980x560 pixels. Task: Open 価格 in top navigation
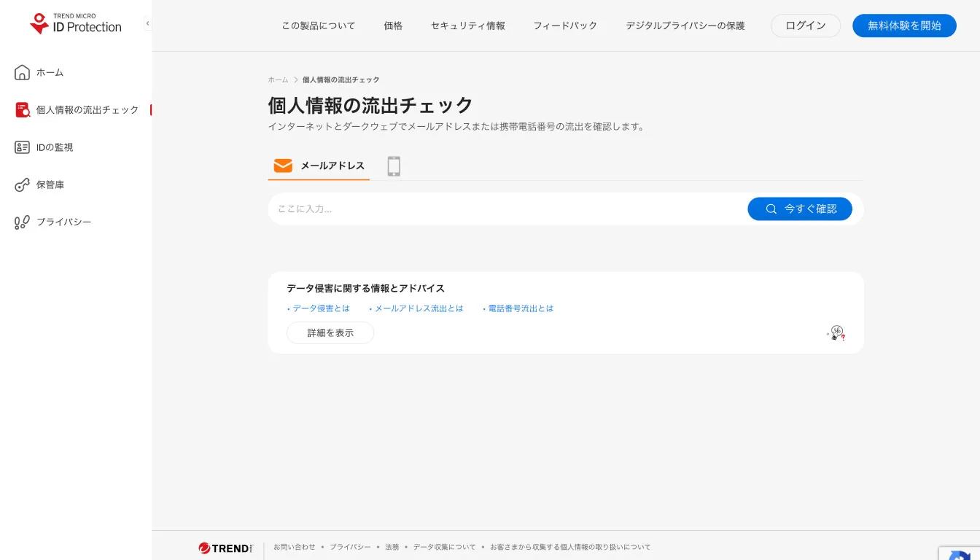pyautogui.click(x=393, y=26)
